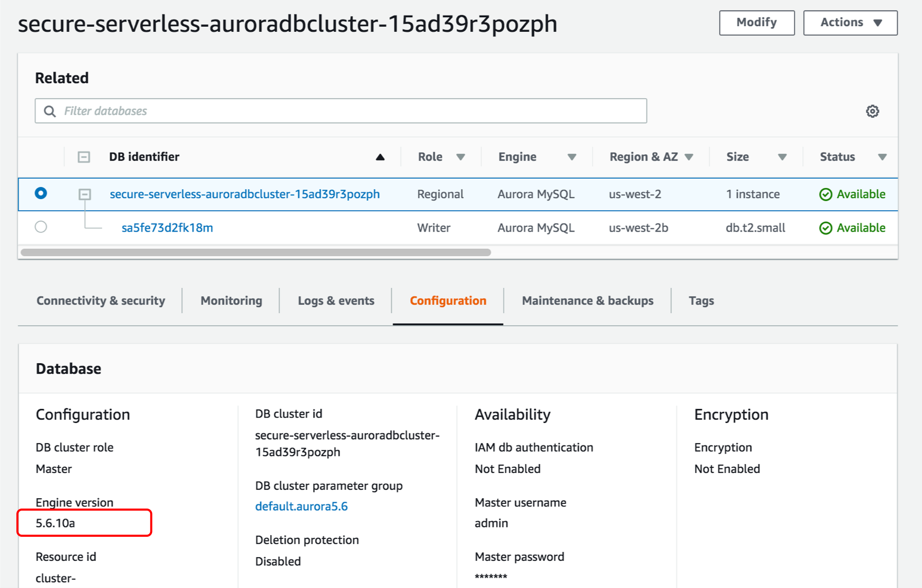Open the table settings gear icon

872,111
